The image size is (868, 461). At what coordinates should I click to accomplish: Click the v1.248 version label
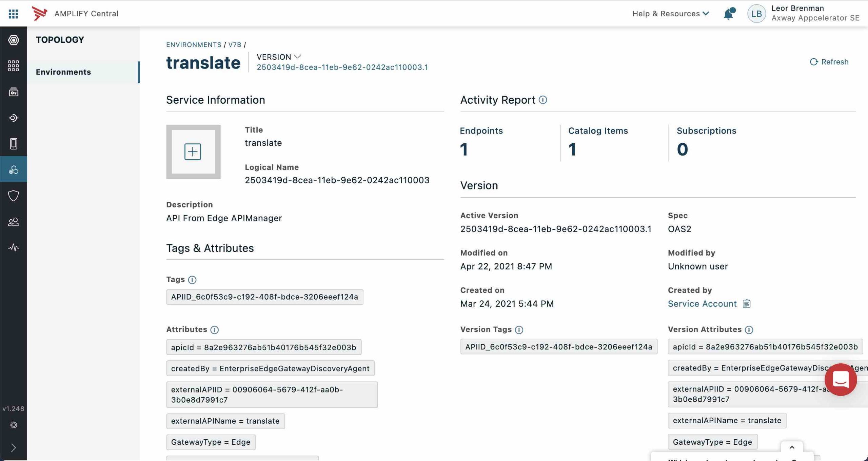(x=14, y=409)
